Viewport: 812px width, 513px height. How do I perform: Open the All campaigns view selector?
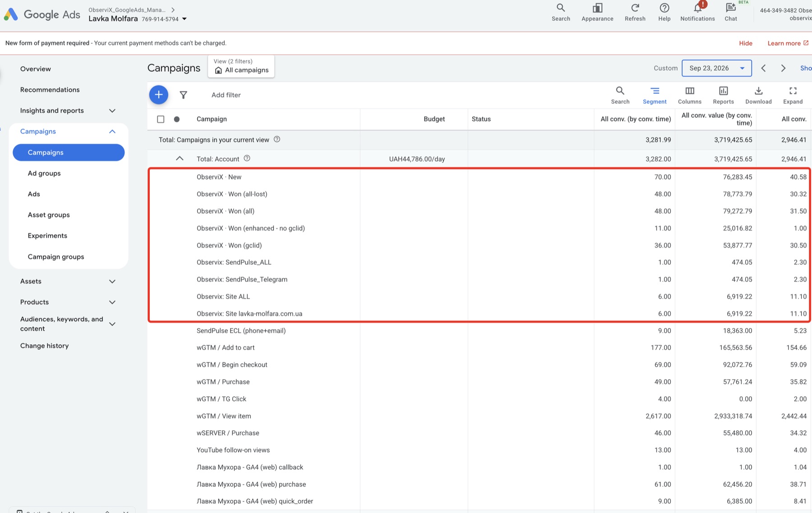point(241,66)
